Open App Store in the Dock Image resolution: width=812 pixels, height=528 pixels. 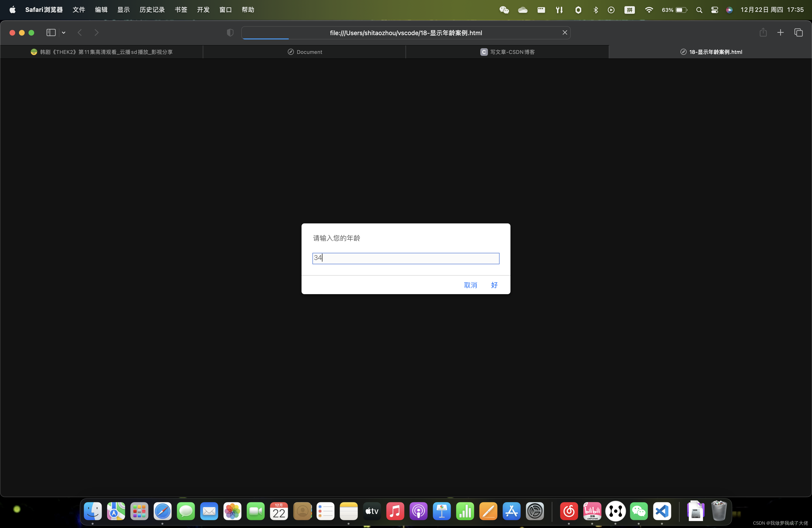tap(511, 511)
